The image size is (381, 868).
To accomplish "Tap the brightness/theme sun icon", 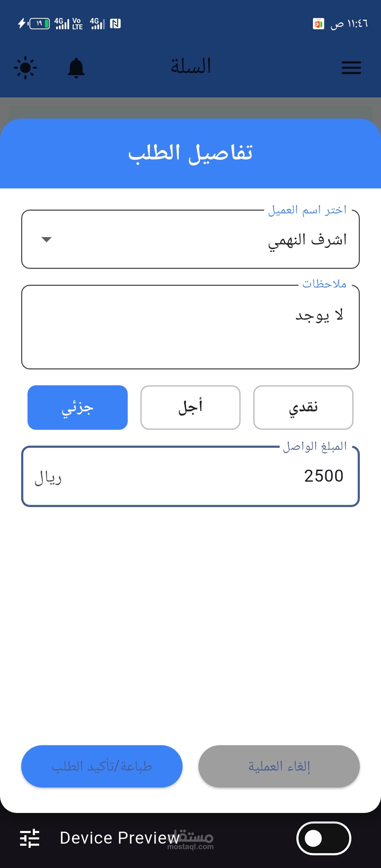I will click(25, 67).
